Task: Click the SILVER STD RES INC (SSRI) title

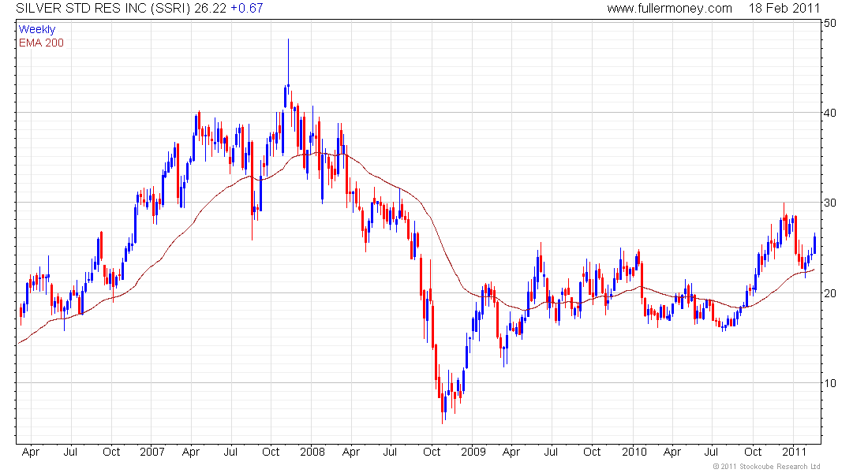Action: tap(103, 9)
